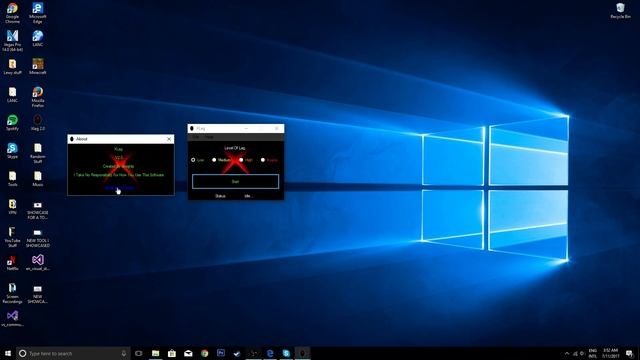
Task: Select the LANC document file icon
Action: pyautogui.click(x=12, y=94)
